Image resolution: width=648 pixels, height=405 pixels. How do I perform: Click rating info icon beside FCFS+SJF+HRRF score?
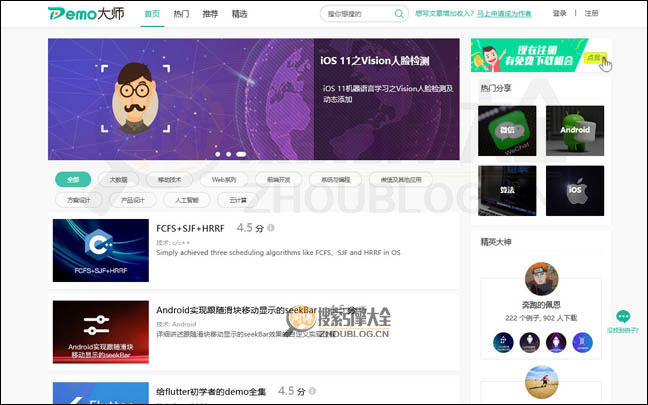[x=271, y=229]
